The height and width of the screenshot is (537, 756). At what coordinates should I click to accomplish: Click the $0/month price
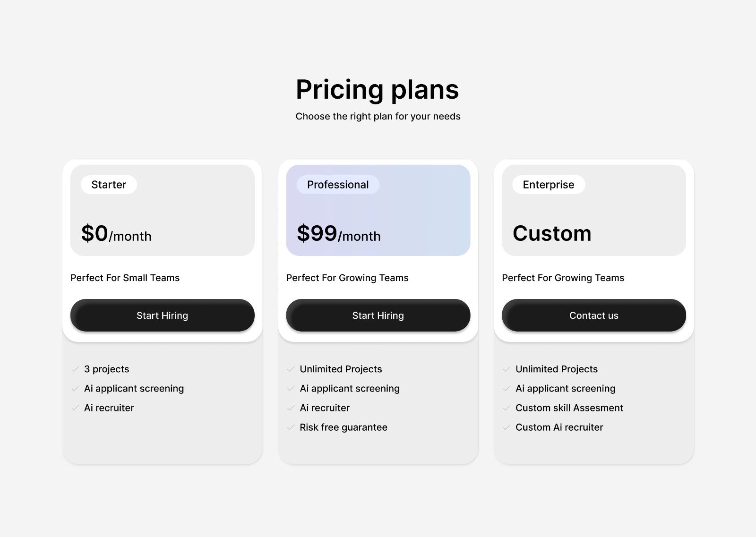click(116, 234)
